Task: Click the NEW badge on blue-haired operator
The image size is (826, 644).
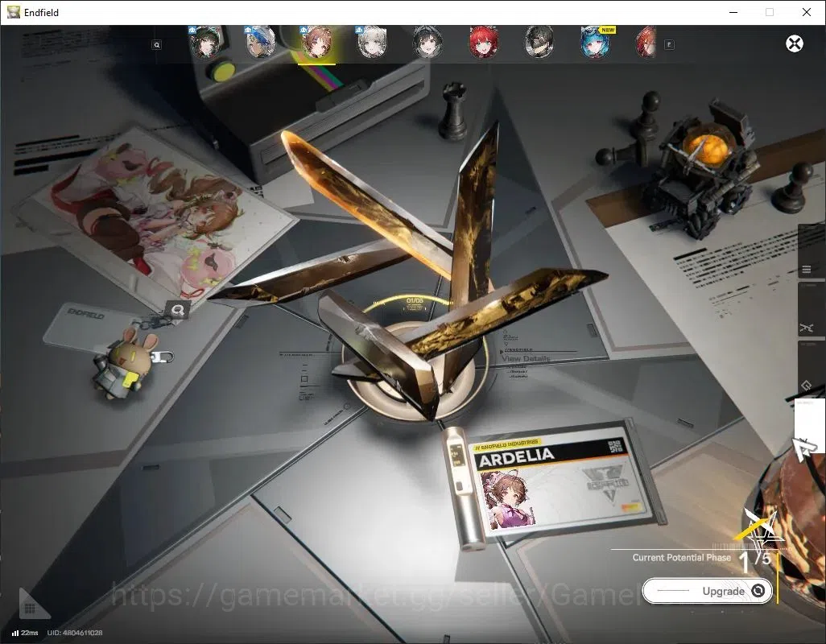Action: [x=607, y=30]
